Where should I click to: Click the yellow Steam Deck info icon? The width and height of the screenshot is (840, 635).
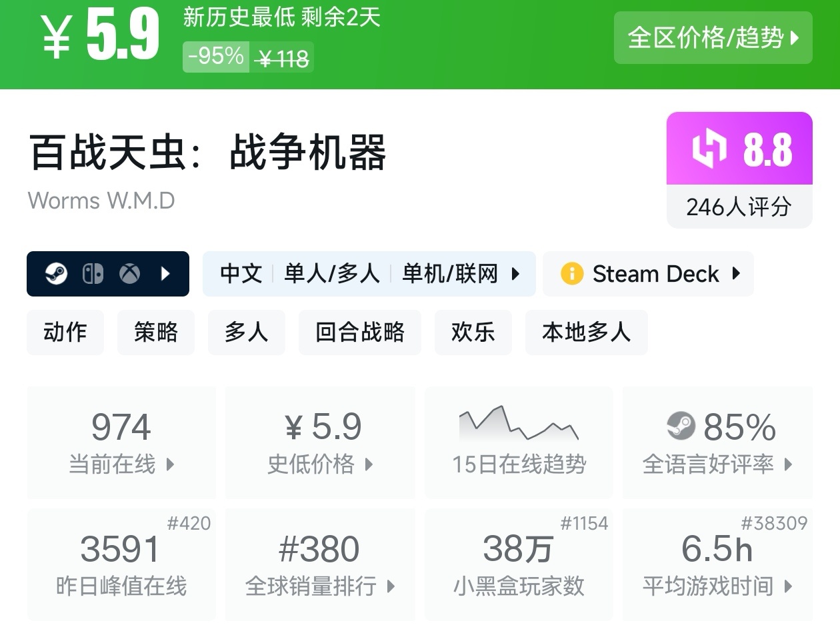point(571,274)
